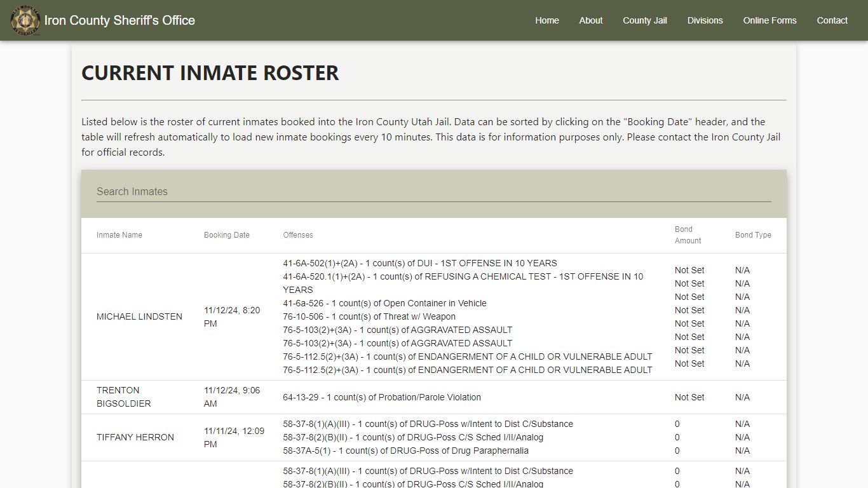Click the Open Container in Vehicle offense

click(384, 303)
